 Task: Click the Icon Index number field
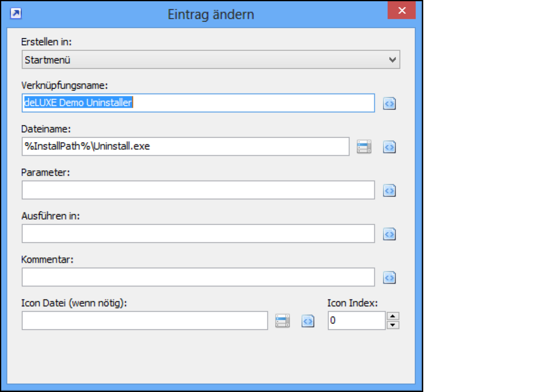coord(356,321)
